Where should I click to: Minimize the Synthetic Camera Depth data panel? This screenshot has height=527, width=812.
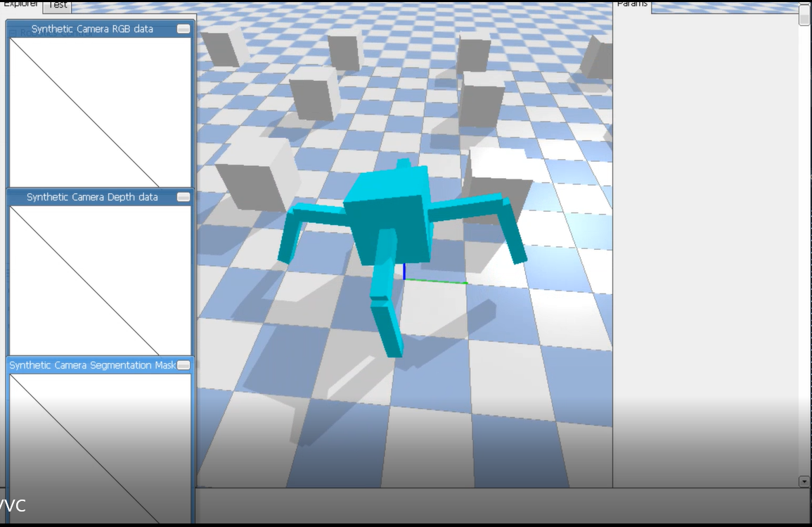click(x=183, y=197)
